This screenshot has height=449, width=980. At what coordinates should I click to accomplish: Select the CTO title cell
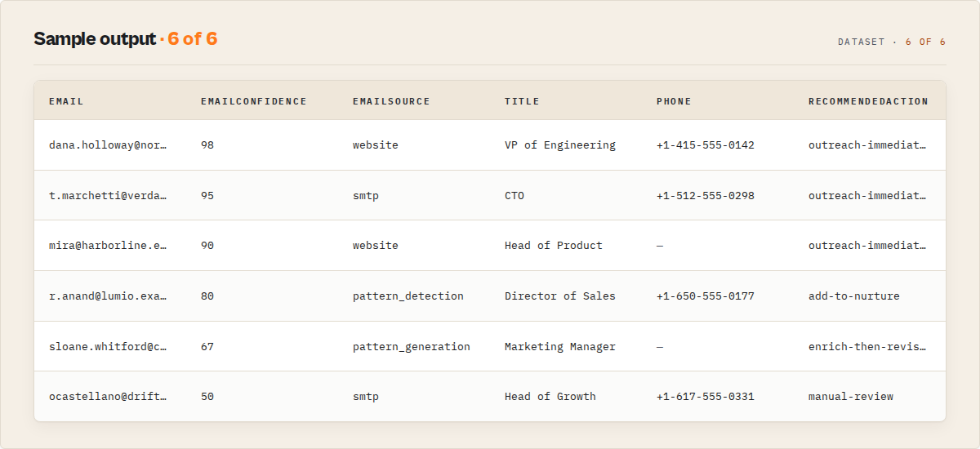[514, 195]
